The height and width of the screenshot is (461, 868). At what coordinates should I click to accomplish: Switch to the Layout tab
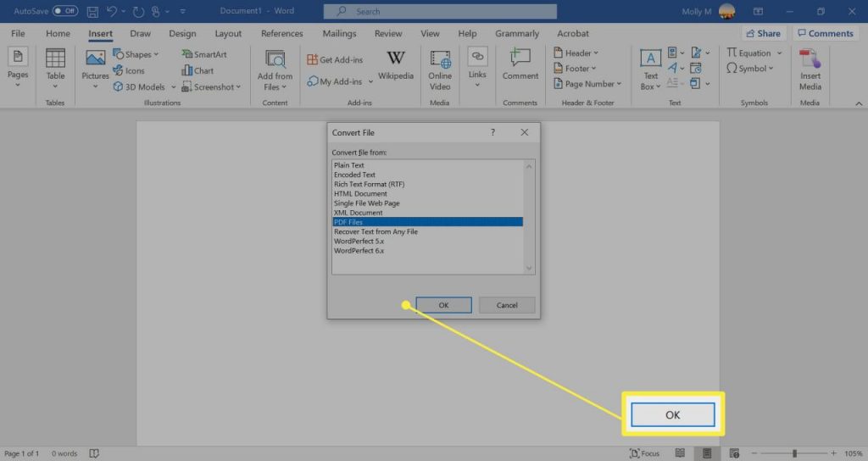click(x=228, y=33)
